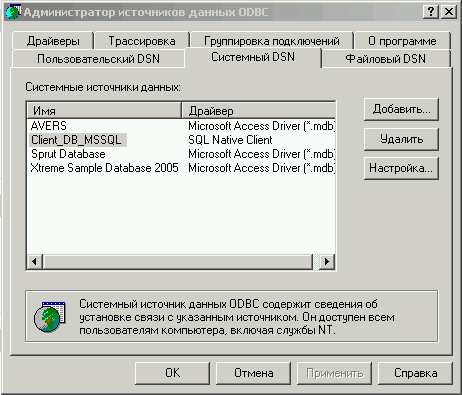This screenshot has width=462, height=395.
Task: Click the Добавить... button
Action: click(x=401, y=109)
